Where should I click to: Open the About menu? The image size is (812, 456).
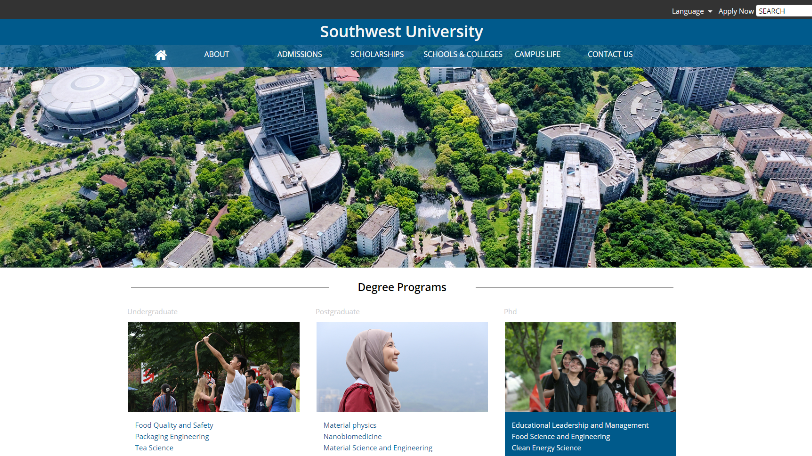click(217, 55)
